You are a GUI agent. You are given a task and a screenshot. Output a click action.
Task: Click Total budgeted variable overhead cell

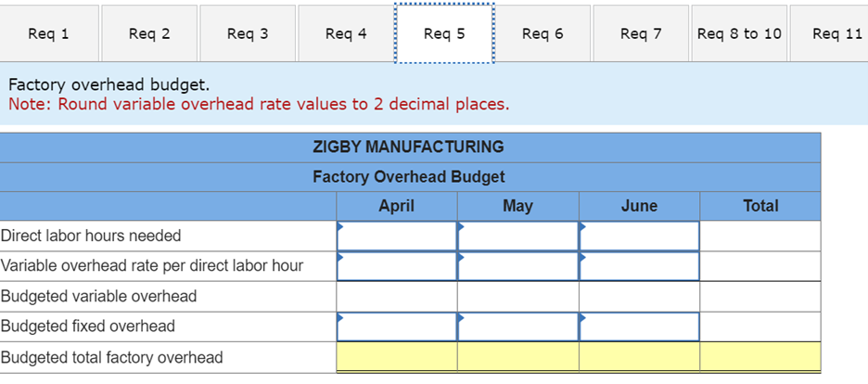point(760,297)
